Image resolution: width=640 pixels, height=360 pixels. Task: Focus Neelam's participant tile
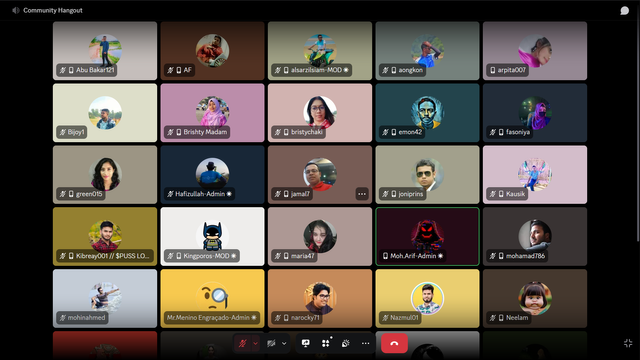click(x=535, y=298)
